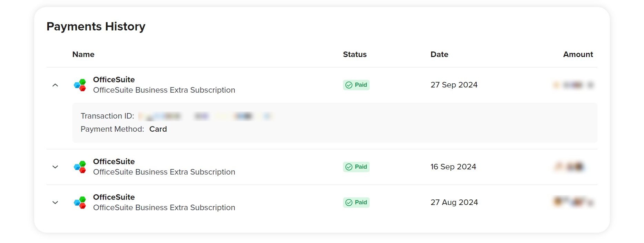Click checkmark icon in 27 Sep Paid badge
This screenshot has height=243, width=644.
click(349, 85)
